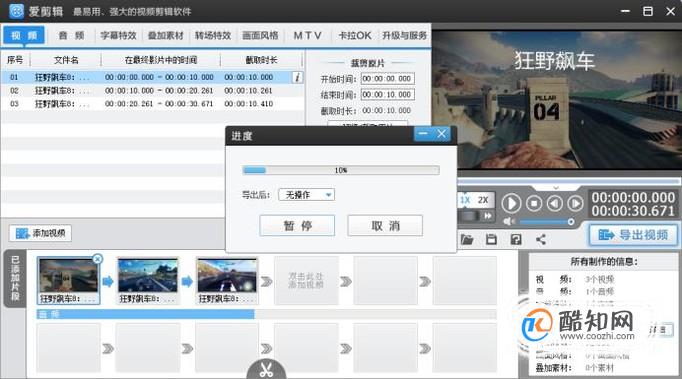Click the stop playback button
682x379 pixels.
534,203
